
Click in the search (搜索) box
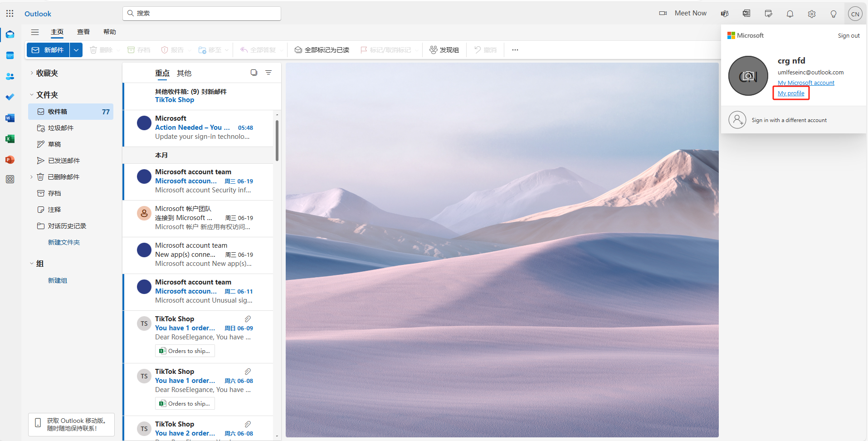(202, 13)
